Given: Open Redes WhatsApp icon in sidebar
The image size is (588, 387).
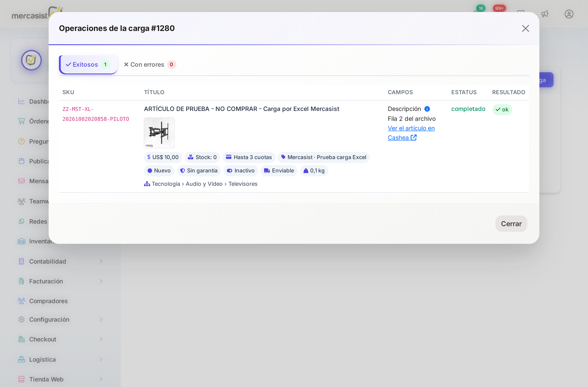Looking at the screenshot, I should click(22, 221).
